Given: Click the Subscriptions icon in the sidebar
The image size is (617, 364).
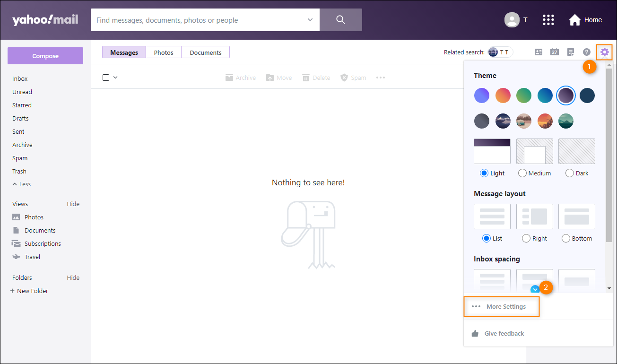Looking at the screenshot, I should pos(17,243).
